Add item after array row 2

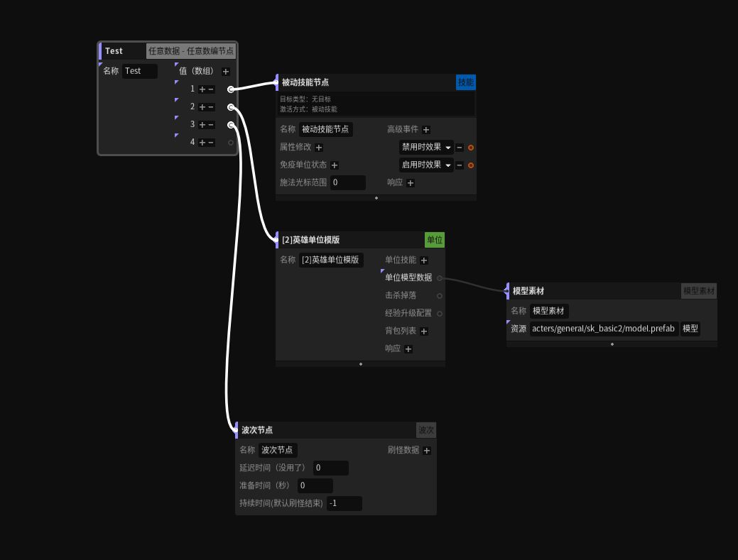tap(202, 107)
